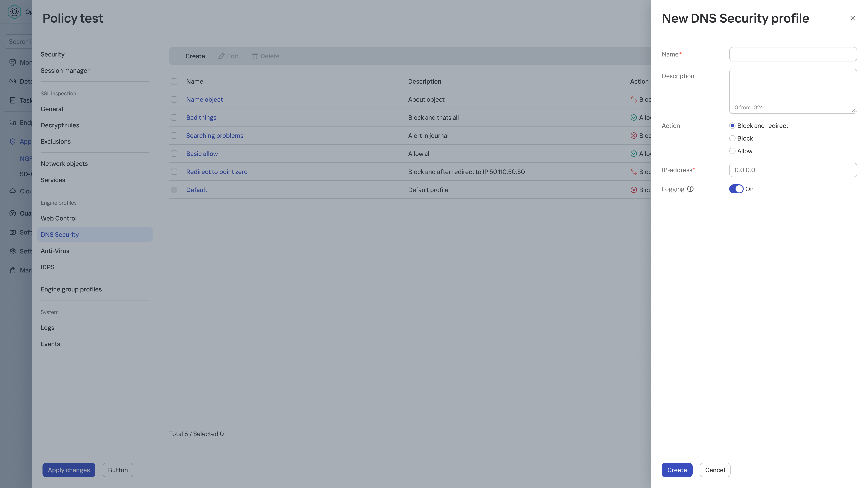Click the pencil Edit toolbar icon
The image size is (868, 488).
click(x=221, y=56)
